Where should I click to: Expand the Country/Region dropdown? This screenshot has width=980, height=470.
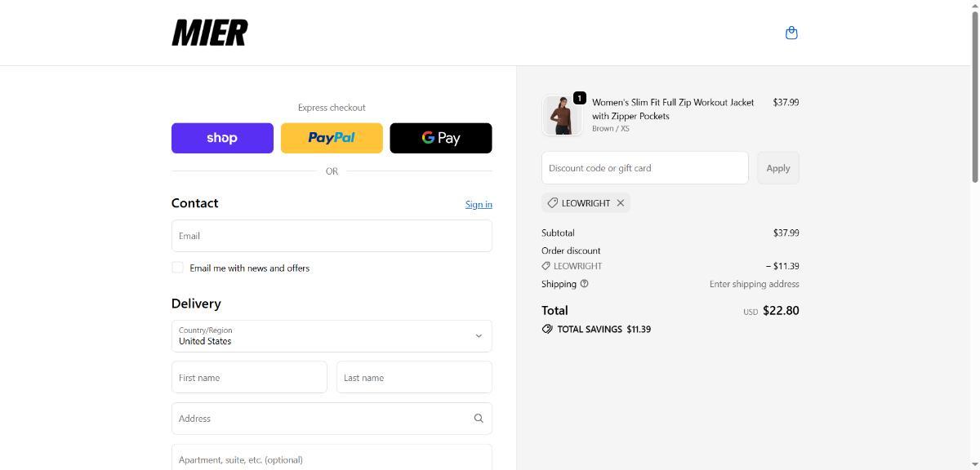pos(332,336)
